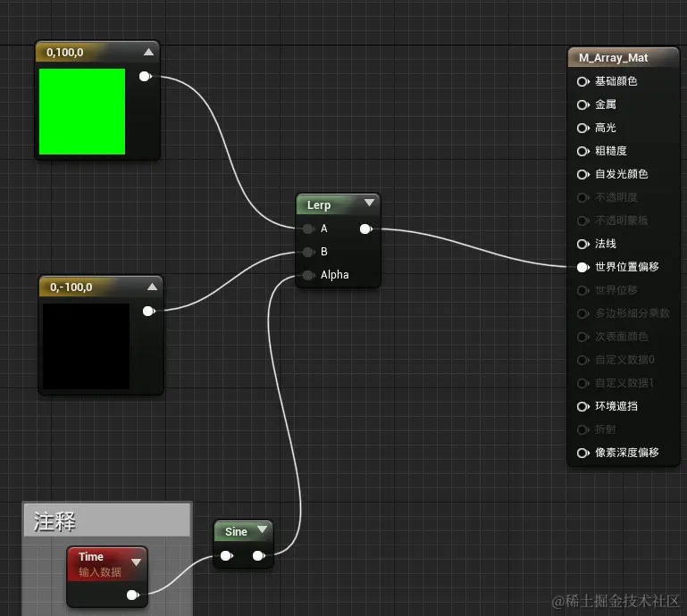This screenshot has width=687, height=616.
Task: Click the output pin of the 0,-100,0 node
Action: 149,312
